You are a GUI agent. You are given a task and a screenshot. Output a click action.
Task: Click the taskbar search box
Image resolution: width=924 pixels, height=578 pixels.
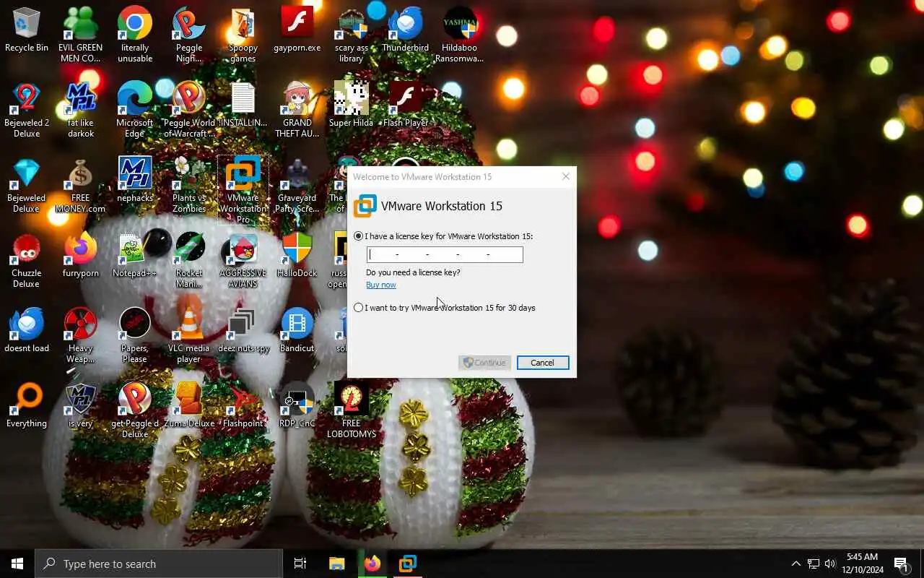pyautogui.click(x=159, y=564)
